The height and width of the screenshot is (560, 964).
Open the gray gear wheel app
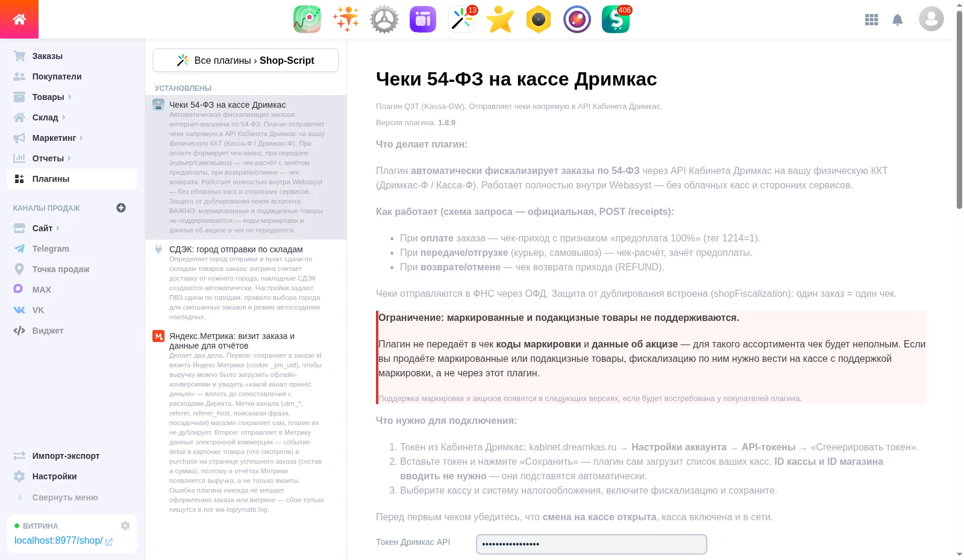click(384, 19)
